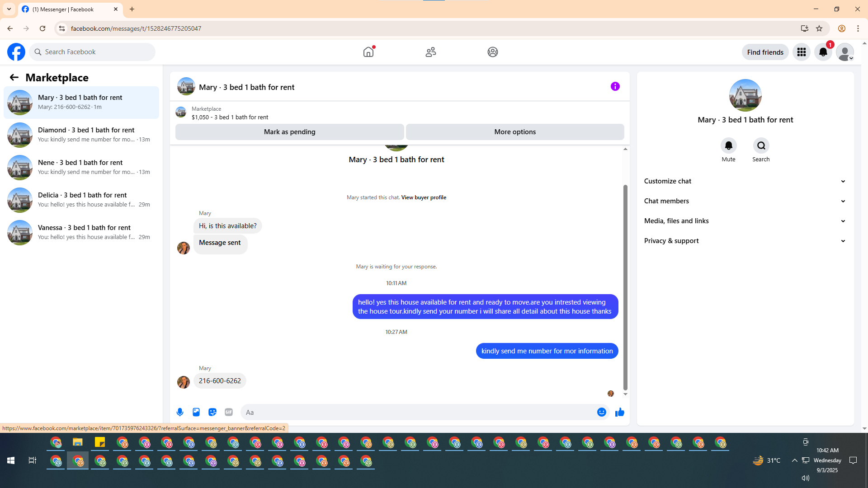Choose a GIF via the GIF icon

[229, 412]
